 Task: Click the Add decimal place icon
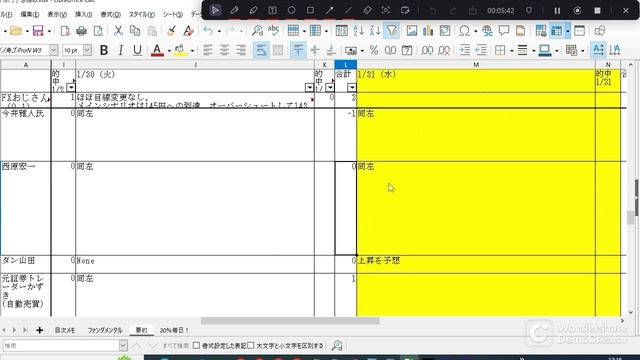(427, 50)
